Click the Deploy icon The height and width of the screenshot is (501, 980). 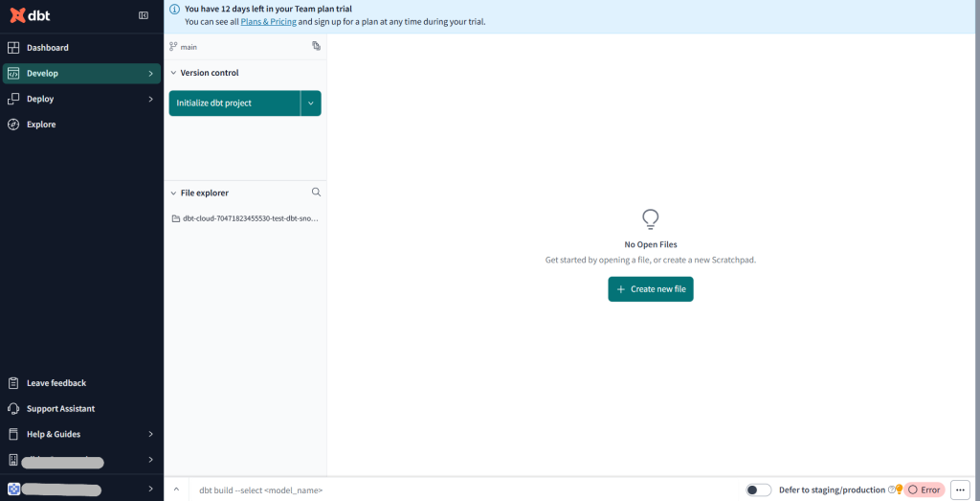coord(13,99)
